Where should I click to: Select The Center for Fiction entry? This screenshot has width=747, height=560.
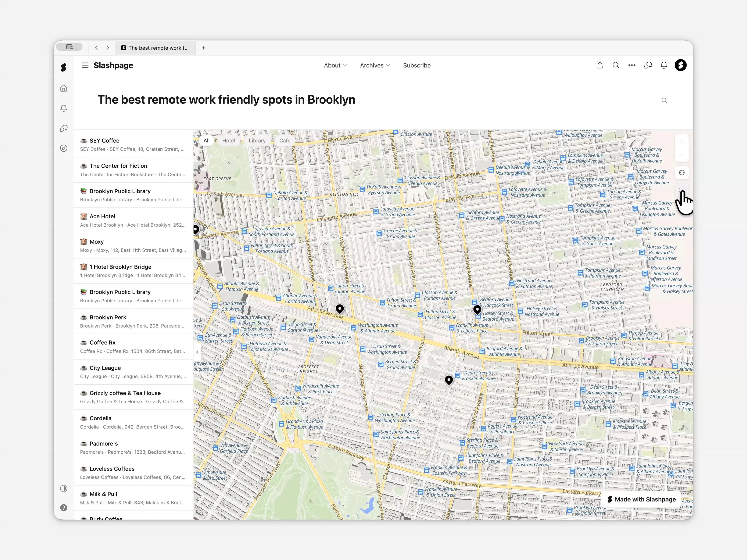click(133, 170)
